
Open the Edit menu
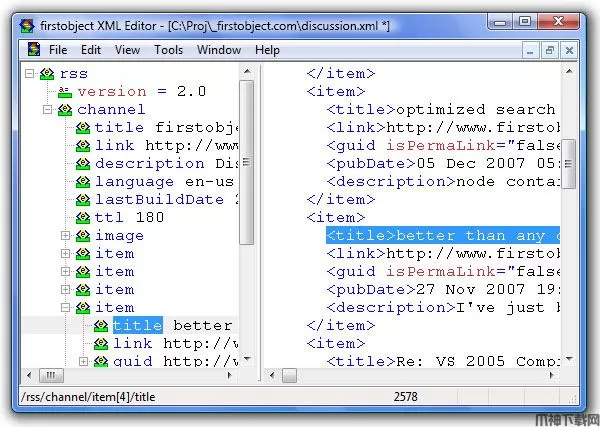pyautogui.click(x=91, y=50)
